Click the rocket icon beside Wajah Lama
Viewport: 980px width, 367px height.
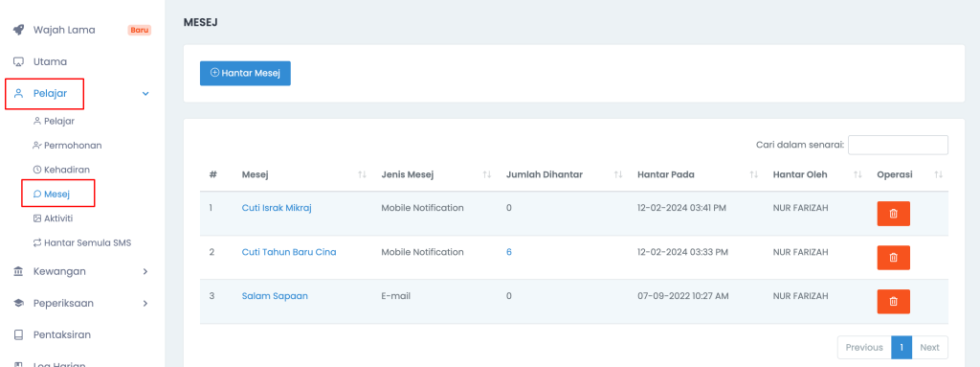(x=19, y=30)
